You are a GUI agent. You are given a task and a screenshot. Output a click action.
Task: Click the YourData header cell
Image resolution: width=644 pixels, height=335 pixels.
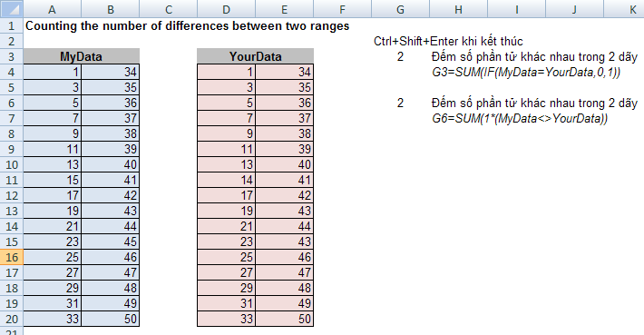255,56
